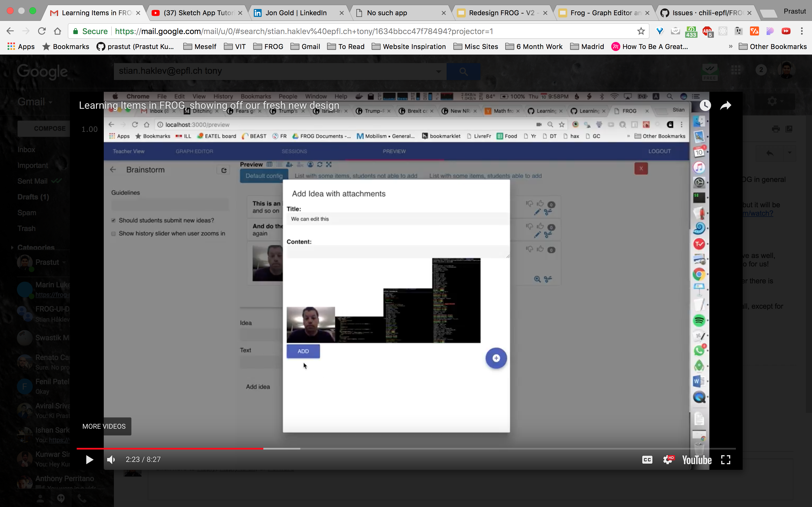812x507 pixels.
Task: Open Chrome three-dot menu
Action: pyautogui.click(x=802, y=31)
